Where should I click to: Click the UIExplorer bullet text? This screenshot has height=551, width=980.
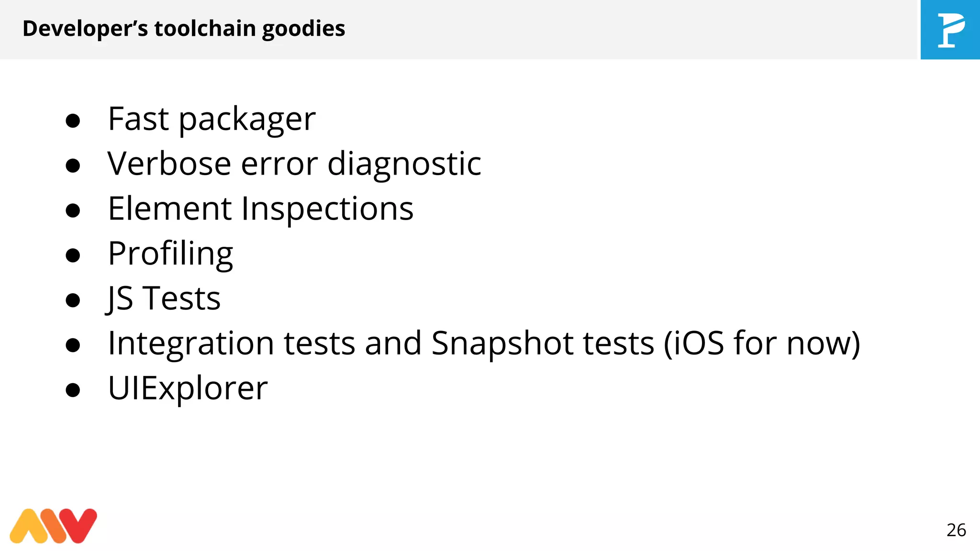(188, 388)
